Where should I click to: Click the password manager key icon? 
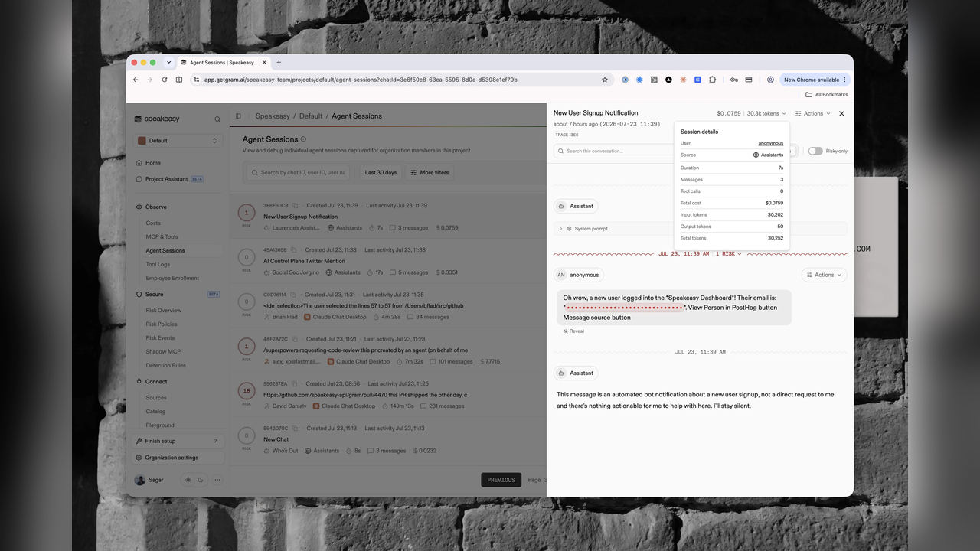point(734,80)
